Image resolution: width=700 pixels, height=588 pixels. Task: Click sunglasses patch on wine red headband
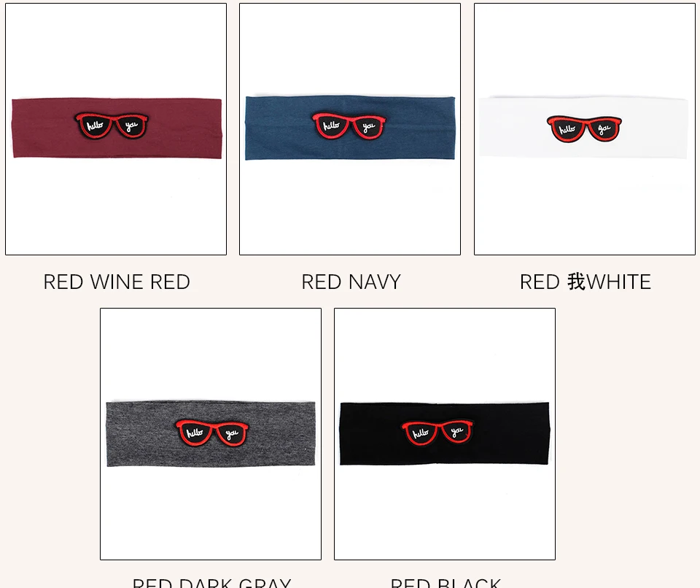point(112,125)
